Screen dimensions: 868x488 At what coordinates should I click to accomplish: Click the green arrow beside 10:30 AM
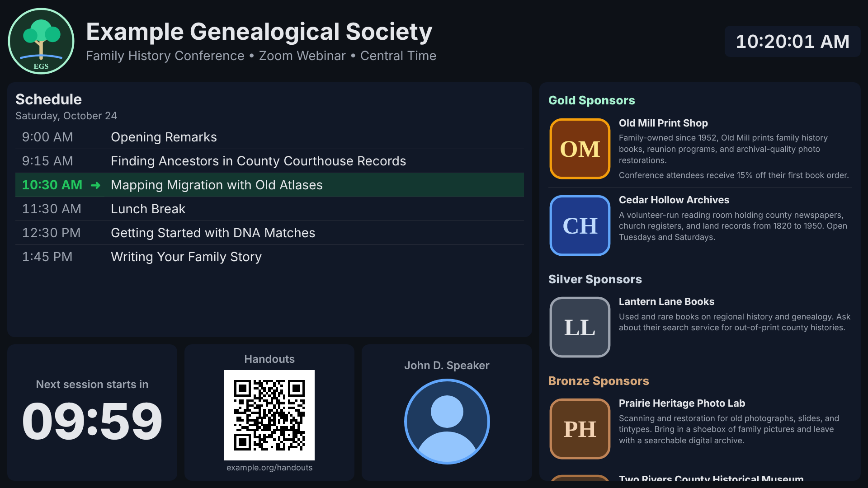click(95, 185)
